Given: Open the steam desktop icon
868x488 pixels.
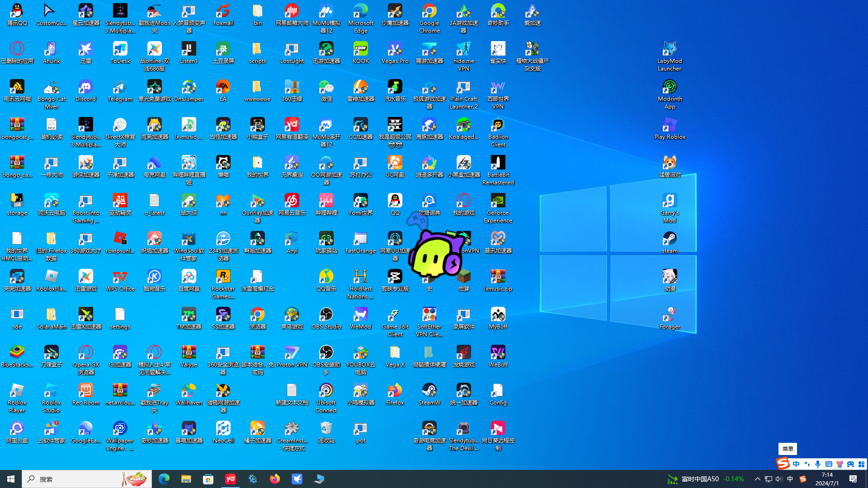Looking at the screenshot, I should (x=670, y=243).
